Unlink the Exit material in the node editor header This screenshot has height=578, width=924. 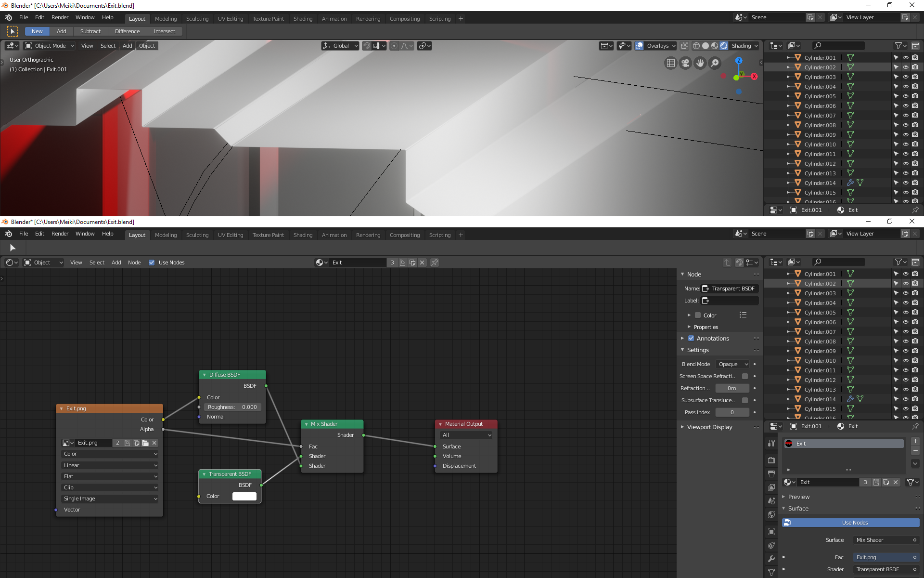tap(422, 263)
